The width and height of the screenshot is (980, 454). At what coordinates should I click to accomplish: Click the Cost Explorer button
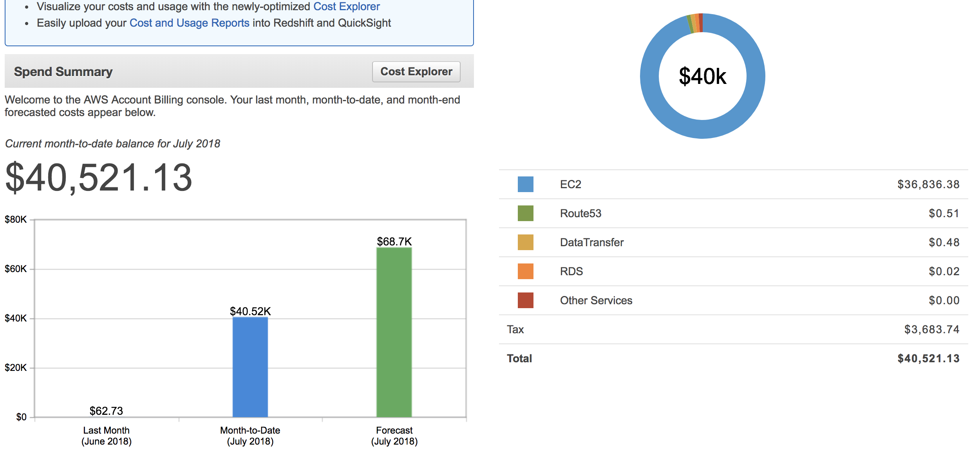(416, 72)
